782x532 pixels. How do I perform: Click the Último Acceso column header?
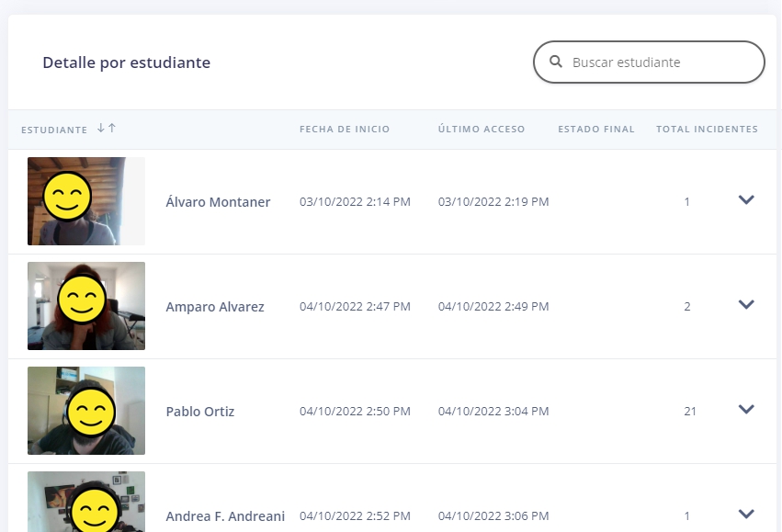tap(482, 130)
